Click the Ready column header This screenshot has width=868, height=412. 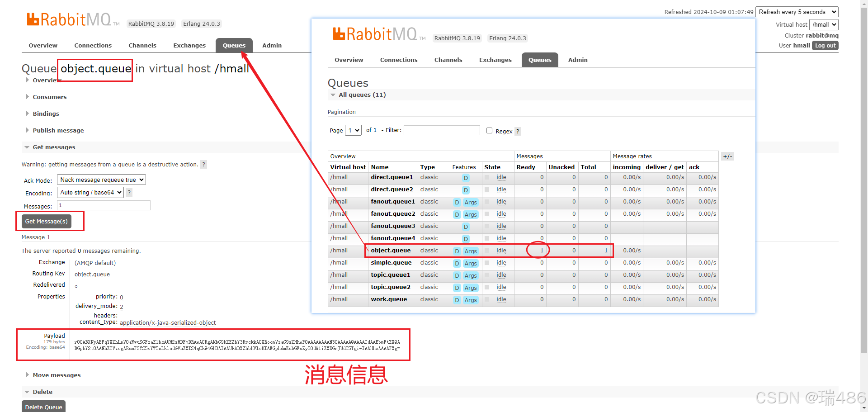526,167
